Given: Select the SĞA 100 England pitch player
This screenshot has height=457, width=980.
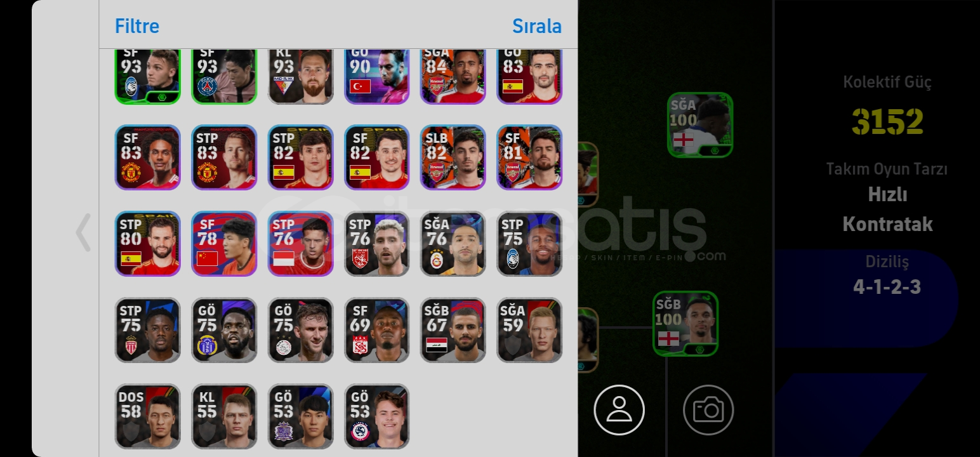Looking at the screenshot, I should point(700,125).
